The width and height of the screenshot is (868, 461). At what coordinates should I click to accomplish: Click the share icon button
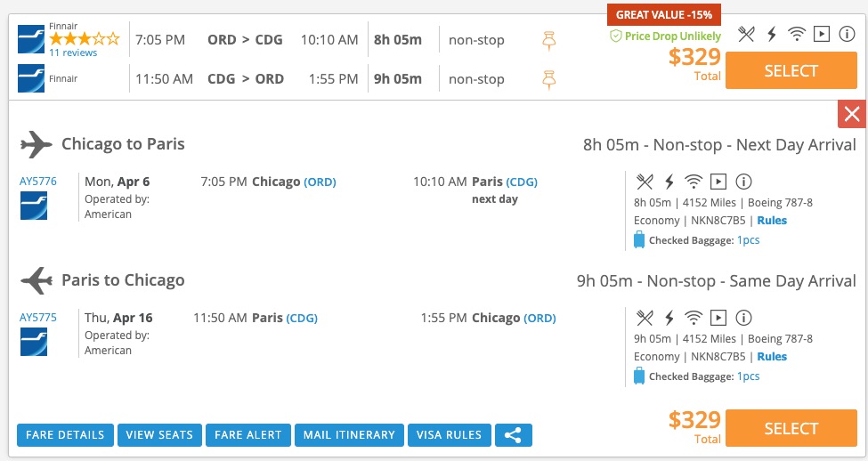tap(514, 435)
